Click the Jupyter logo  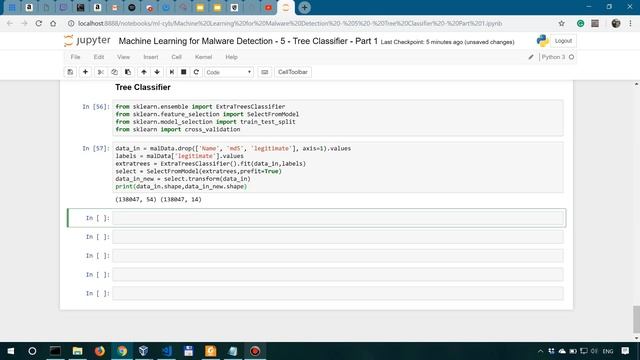tap(87, 41)
